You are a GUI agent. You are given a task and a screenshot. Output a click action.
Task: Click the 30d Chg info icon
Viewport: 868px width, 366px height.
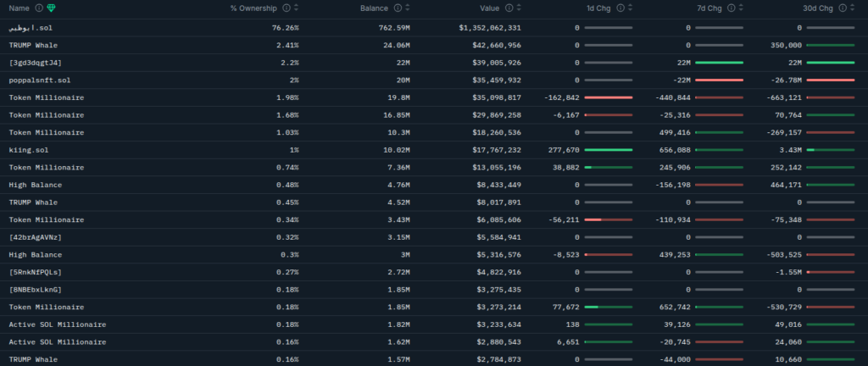[x=842, y=8]
